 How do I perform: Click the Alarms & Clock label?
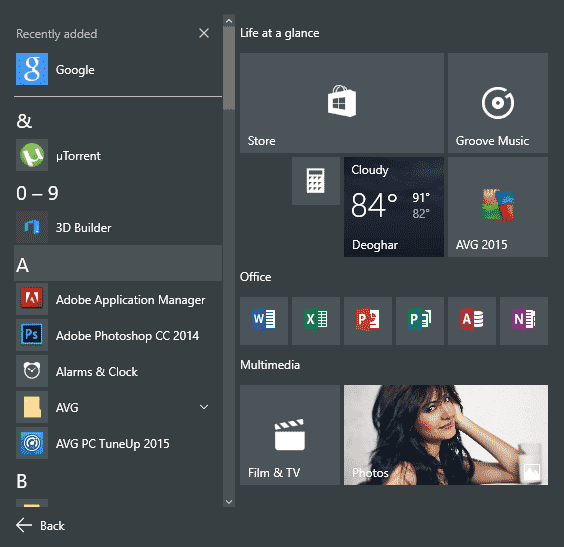97,371
